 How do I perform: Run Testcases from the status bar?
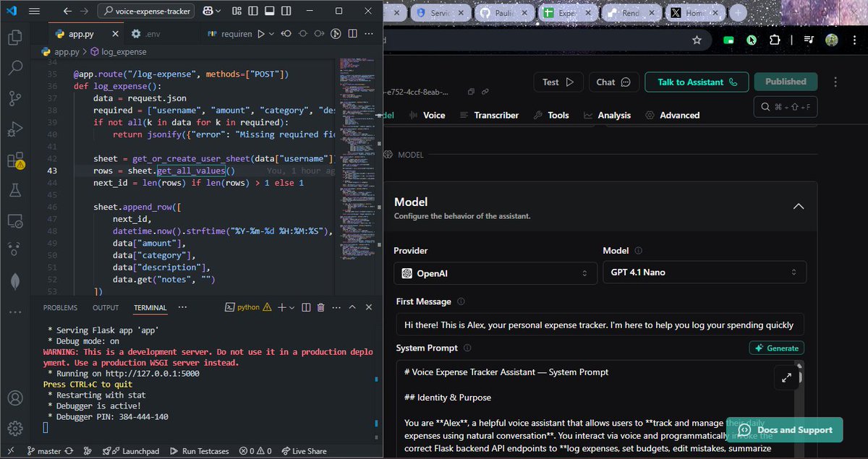click(199, 451)
